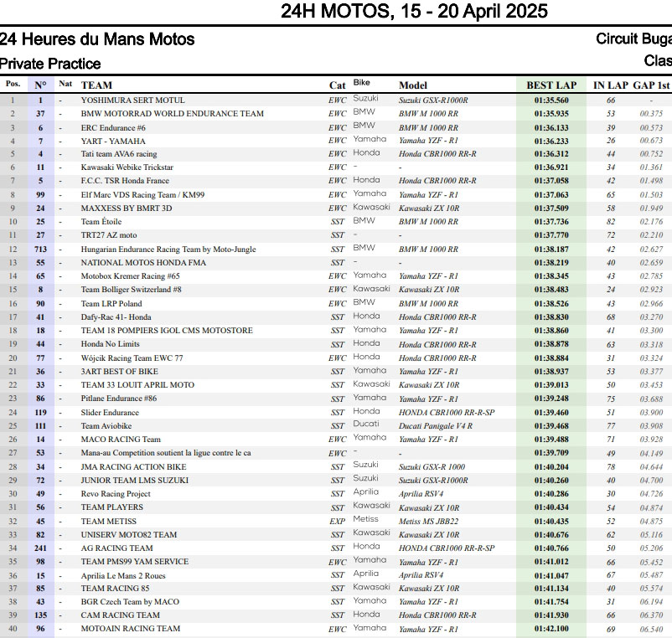Click 'TEAM 18 POMPIERS IGOL CMS MOTOSTORE'
This screenshot has width=672, height=638.
coord(167,330)
